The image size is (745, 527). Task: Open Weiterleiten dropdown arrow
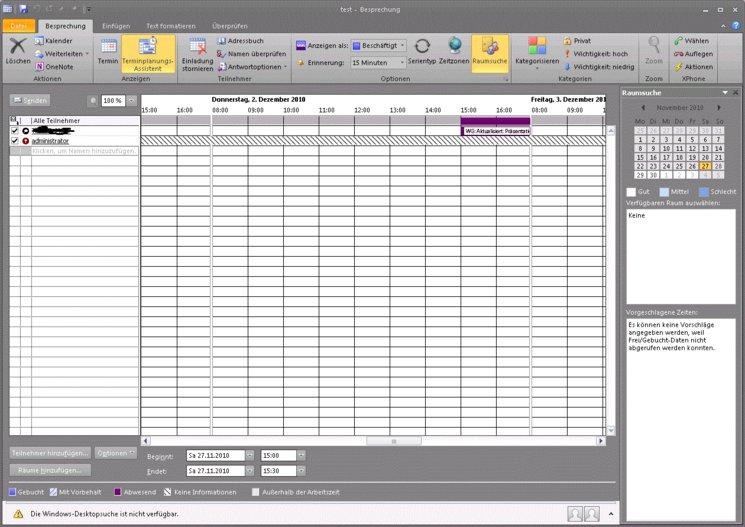point(87,54)
